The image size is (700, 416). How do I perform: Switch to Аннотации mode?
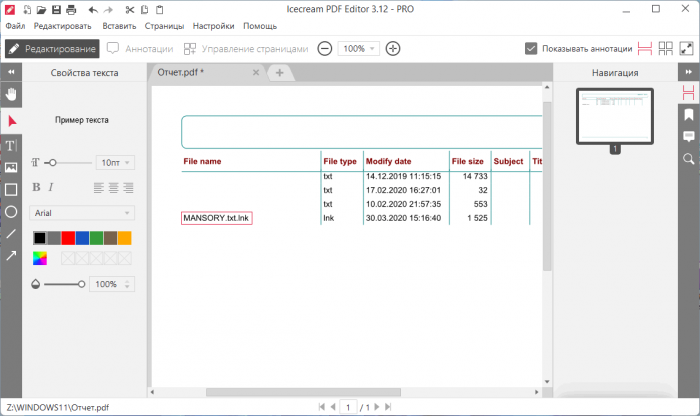(x=140, y=48)
